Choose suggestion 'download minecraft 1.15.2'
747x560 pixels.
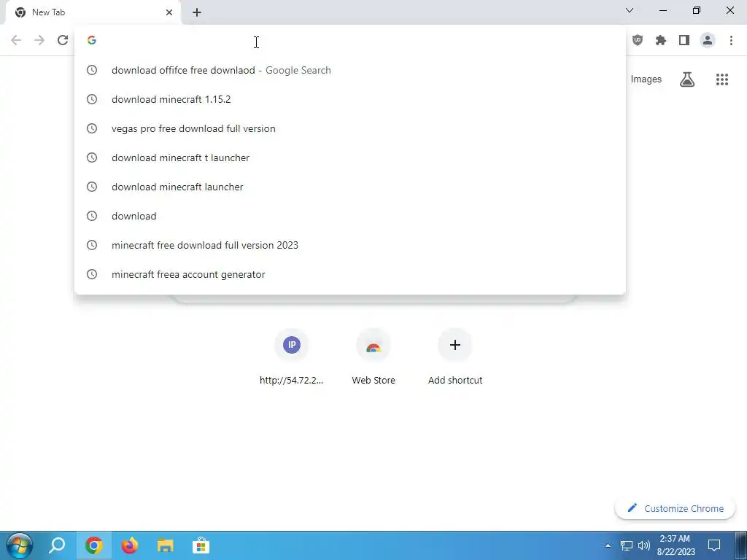pyautogui.click(x=350, y=99)
